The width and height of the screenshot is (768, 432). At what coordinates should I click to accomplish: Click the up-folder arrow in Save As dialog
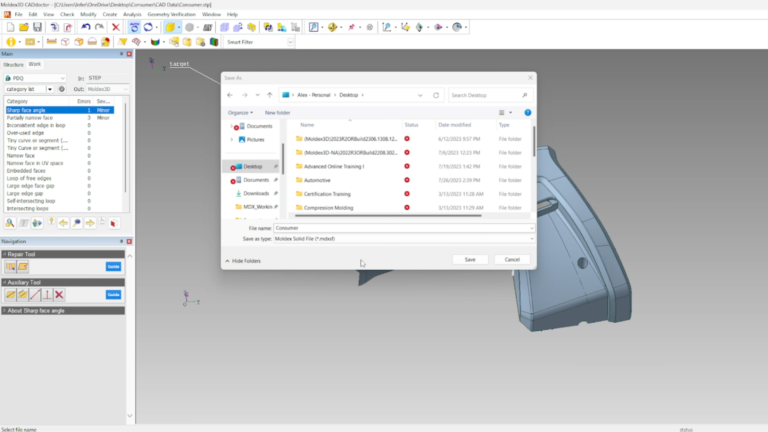coord(269,95)
